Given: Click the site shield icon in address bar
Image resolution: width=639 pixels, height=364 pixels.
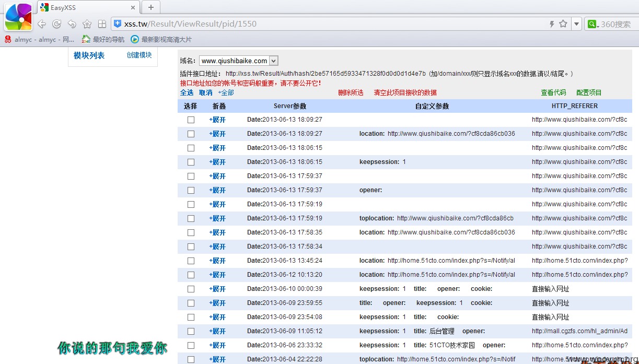Looking at the screenshot, I should coord(118,24).
